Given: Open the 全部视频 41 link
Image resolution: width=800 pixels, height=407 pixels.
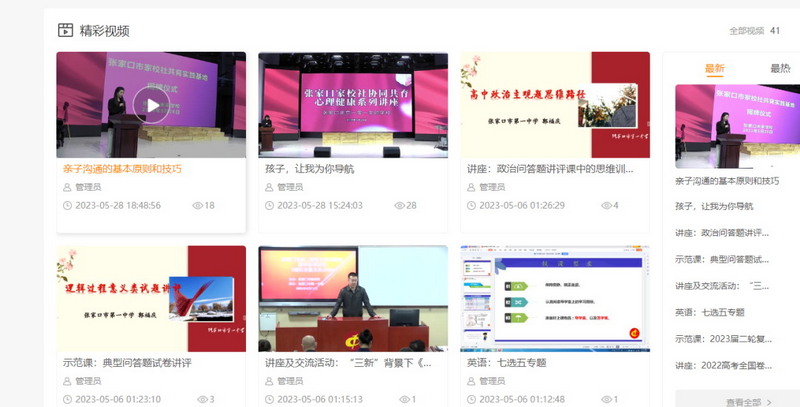Looking at the screenshot, I should click(x=754, y=31).
